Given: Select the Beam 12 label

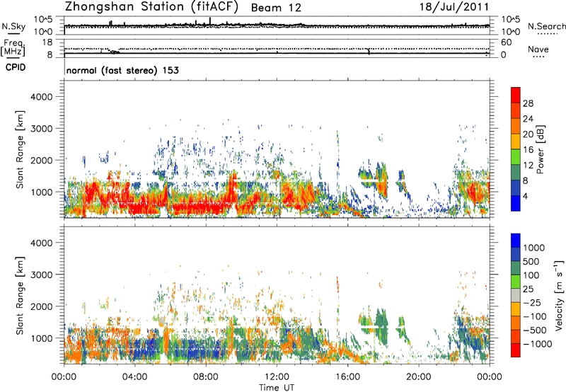Looking at the screenshot, I should pyautogui.click(x=276, y=8).
